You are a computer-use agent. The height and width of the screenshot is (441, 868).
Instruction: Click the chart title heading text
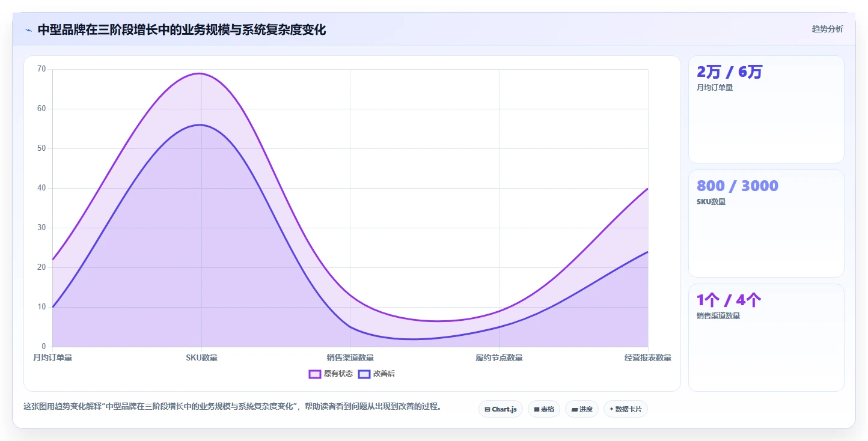[182, 29]
